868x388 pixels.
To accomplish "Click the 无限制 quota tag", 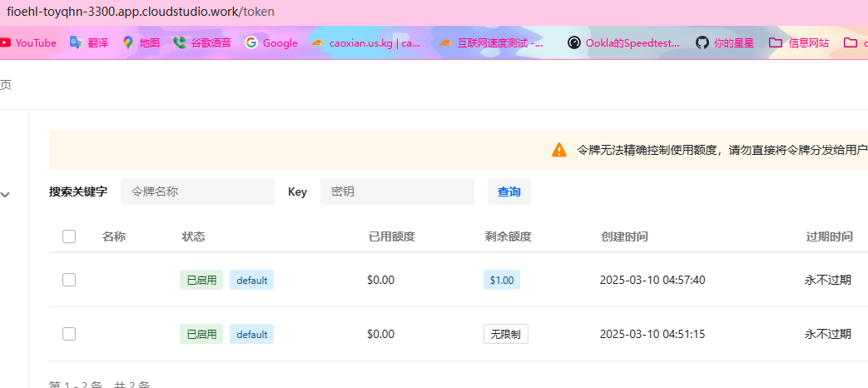I will coord(506,335).
